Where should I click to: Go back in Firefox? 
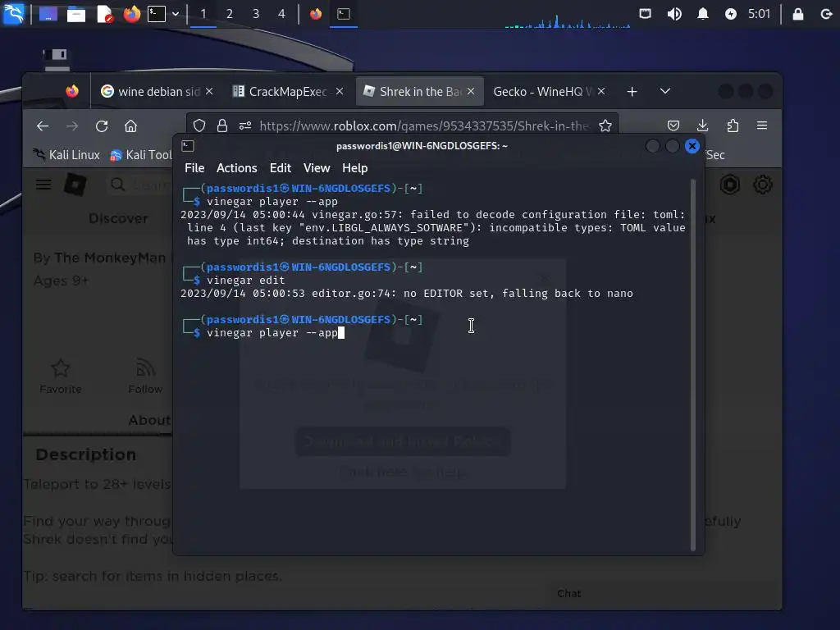coord(43,126)
